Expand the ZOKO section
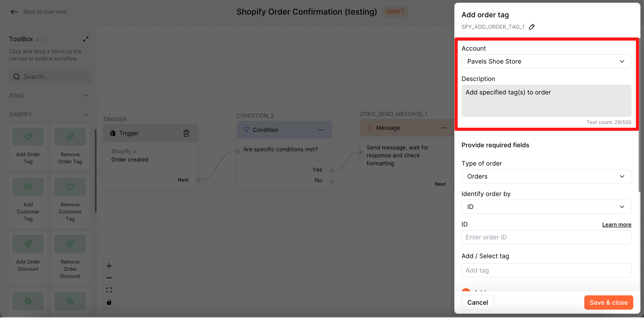The image size is (644, 318). pyautogui.click(x=86, y=95)
